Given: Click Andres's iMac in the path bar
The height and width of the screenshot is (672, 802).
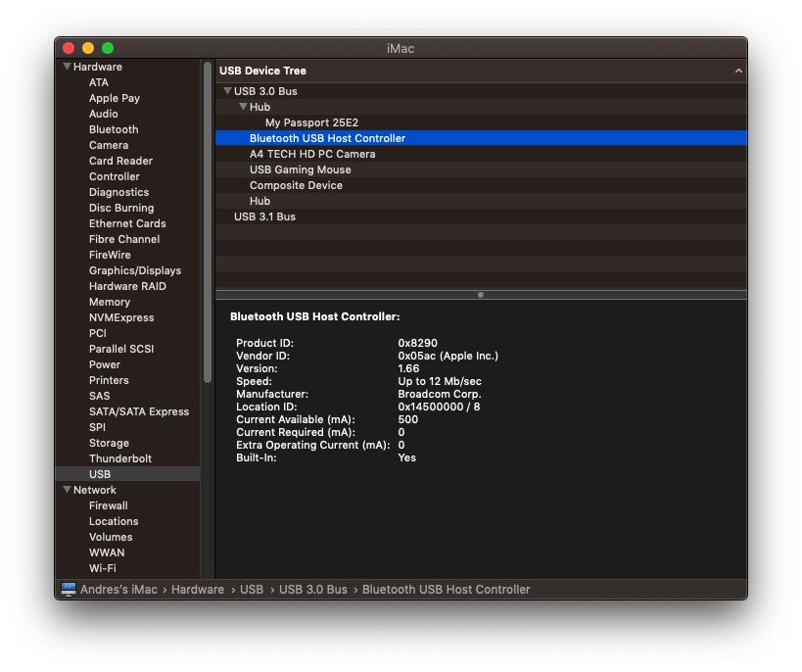Looking at the screenshot, I should tap(118, 590).
